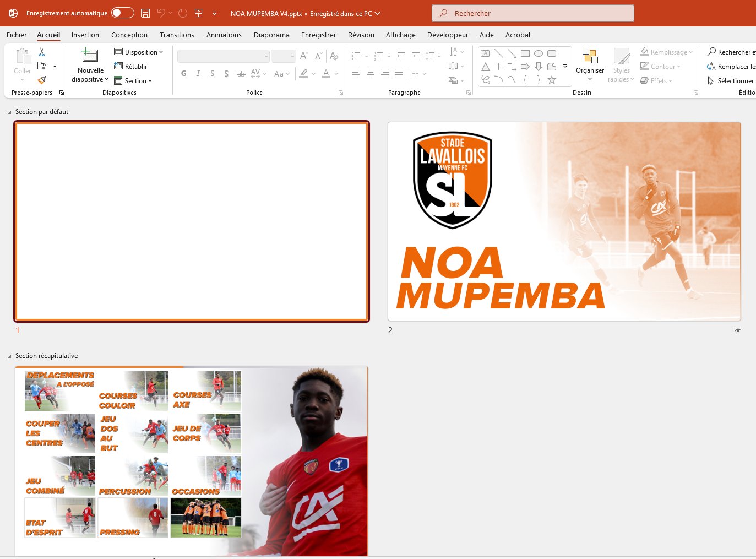Toggle Enregistrement automatique switch
This screenshot has width=756, height=559.
click(x=123, y=13)
